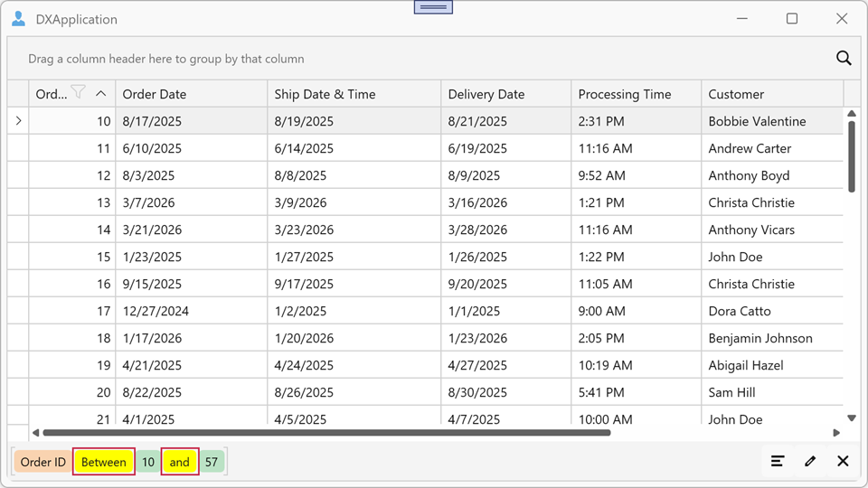Click the row indicator for order 15
Image resolution: width=868 pixels, height=488 pixels.
coord(18,257)
